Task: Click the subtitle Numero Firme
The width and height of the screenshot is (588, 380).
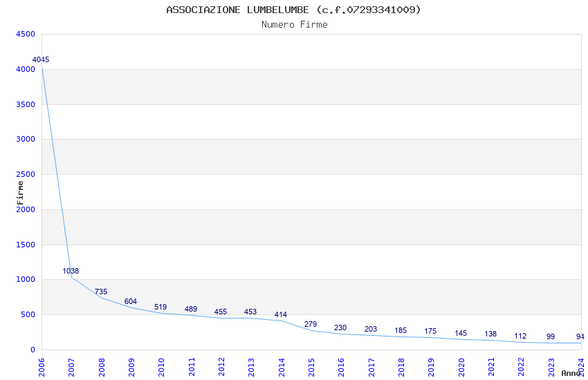Action: pyautogui.click(x=295, y=25)
